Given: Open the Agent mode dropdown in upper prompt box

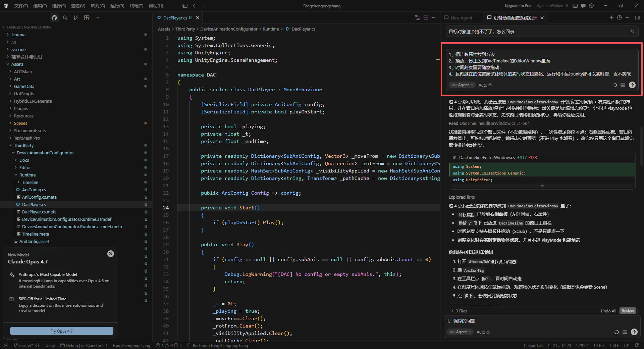Looking at the screenshot, I should [462, 85].
